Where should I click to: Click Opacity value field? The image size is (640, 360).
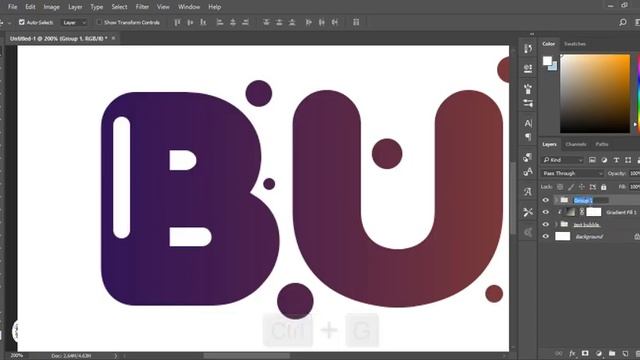(x=634, y=173)
